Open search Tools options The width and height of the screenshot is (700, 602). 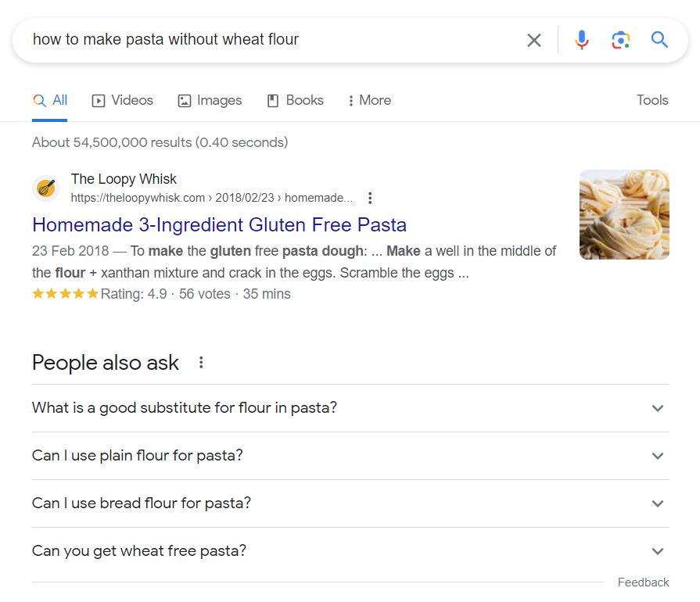(652, 100)
